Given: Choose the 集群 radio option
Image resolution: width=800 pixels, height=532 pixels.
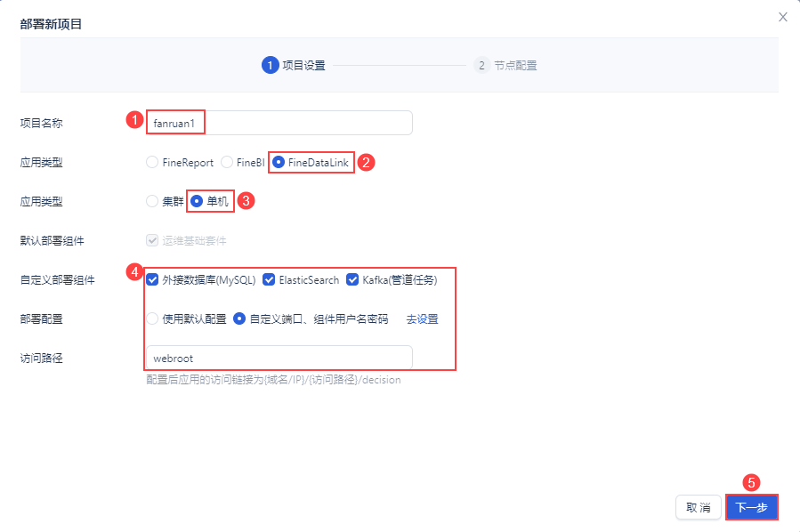Looking at the screenshot, I should (x=152, y=201).
